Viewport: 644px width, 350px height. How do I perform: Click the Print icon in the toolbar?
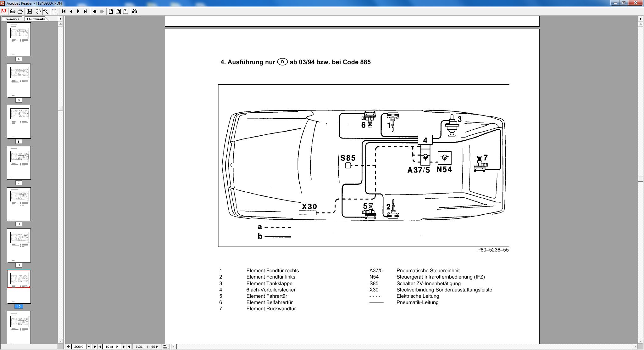click(x=20, y=11)
